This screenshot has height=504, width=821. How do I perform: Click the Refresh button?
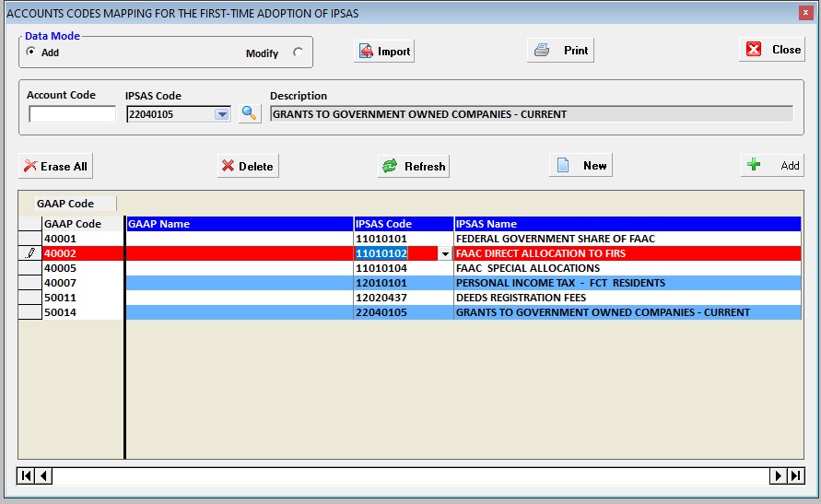click(414, 166)
